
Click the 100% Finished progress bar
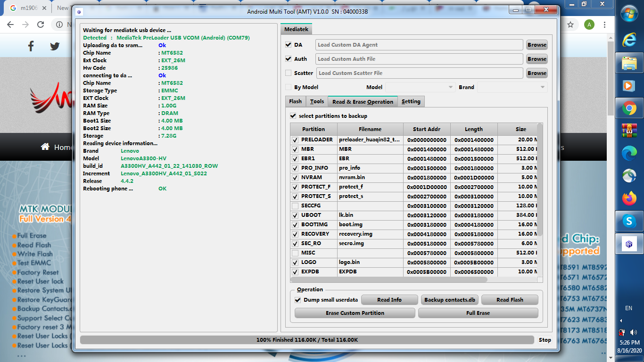coord(307,340)
